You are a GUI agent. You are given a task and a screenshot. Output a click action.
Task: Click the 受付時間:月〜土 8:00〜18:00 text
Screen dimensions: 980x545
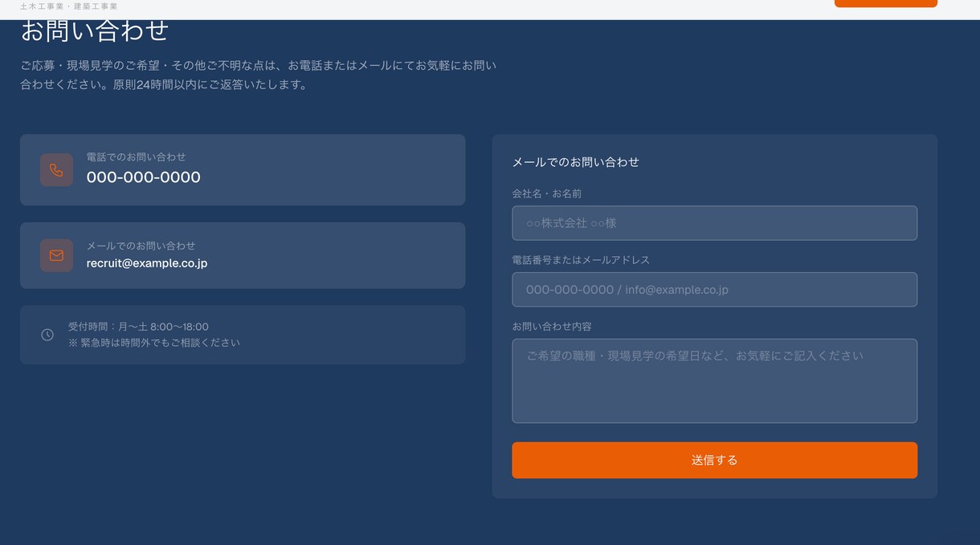click(x=138, y=327)
